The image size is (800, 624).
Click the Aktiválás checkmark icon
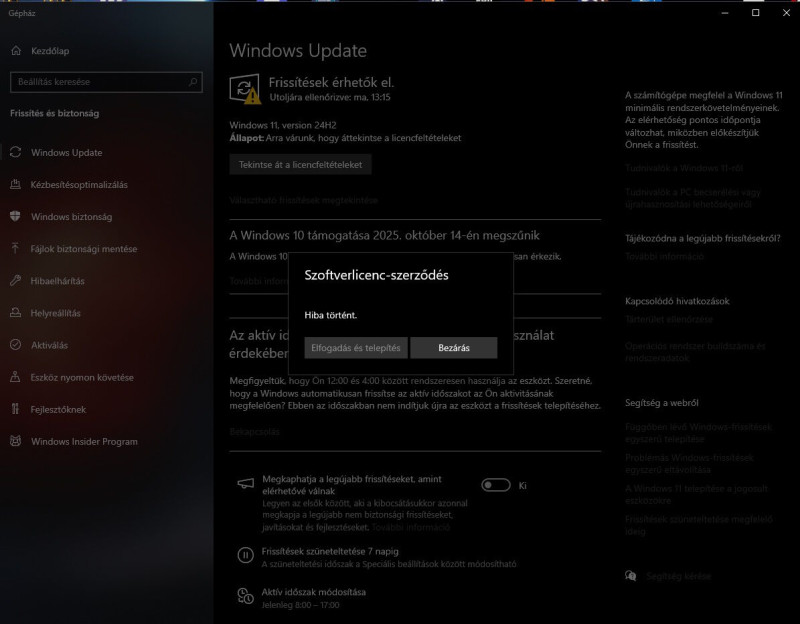coord(15,345)
